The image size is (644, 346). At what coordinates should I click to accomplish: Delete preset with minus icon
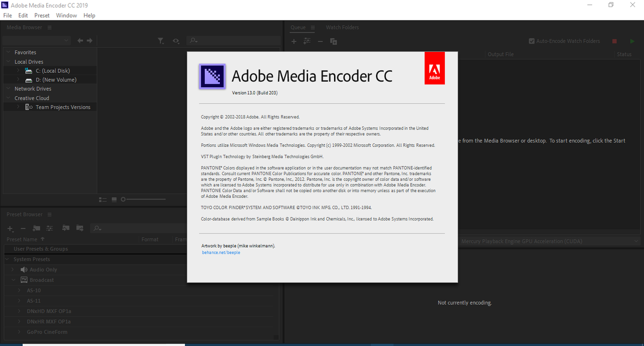(23, 228)
